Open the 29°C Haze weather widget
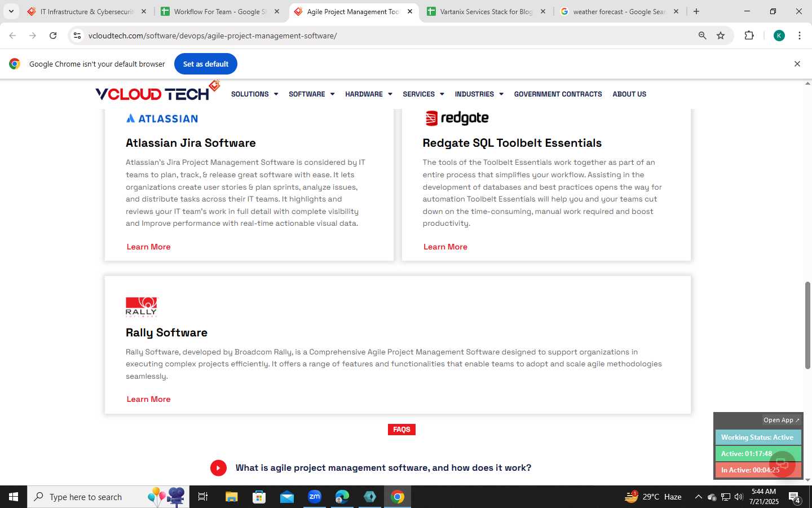Viewport: 812px width, 508px height. [x=653, y=497]
